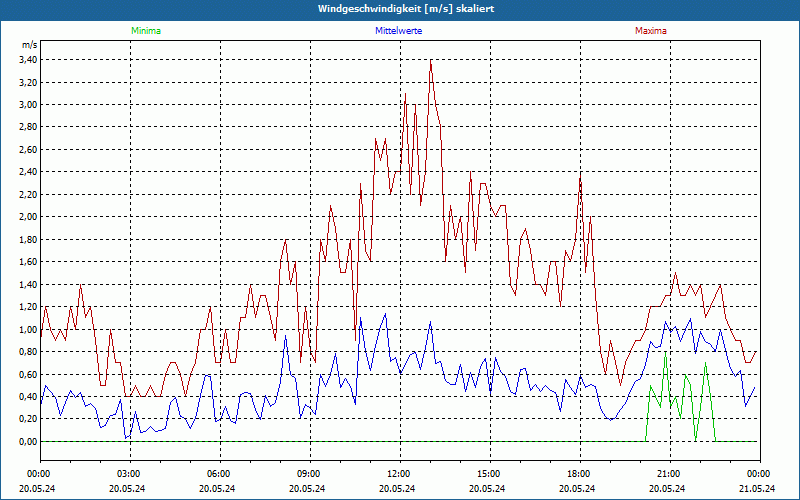Screen dimensions: 800x500
Task: Click the 0,60 y-axis value
Action: click(x=28, y=374)
